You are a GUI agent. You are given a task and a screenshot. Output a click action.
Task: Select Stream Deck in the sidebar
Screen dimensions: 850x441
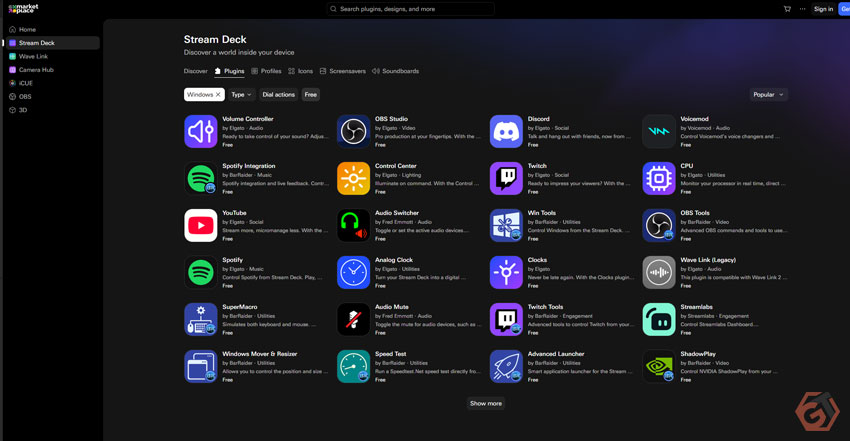[51, 43]
